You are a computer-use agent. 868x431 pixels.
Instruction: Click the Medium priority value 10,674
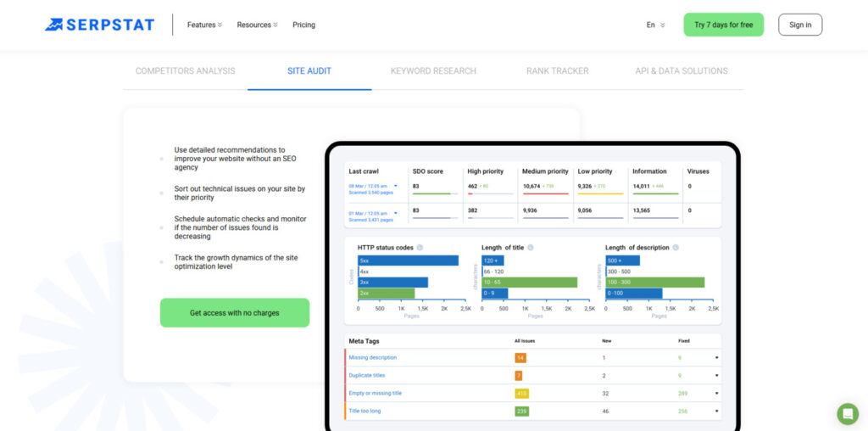pos(531,186)
